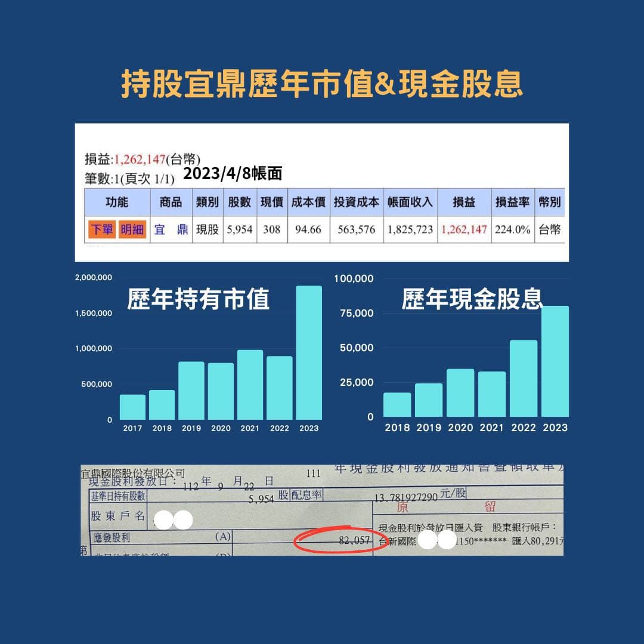Click the 2023 bar in dividend chart
This screenshot has height=644, width=644.
[555, 361]
